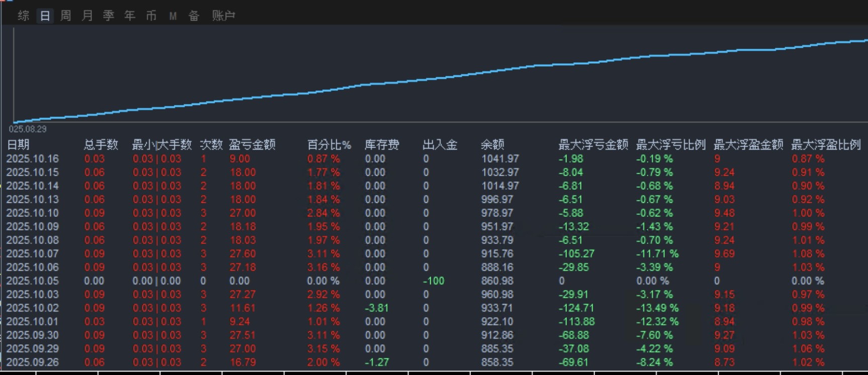Click the 27.60 profit amount

coord(243,254)
